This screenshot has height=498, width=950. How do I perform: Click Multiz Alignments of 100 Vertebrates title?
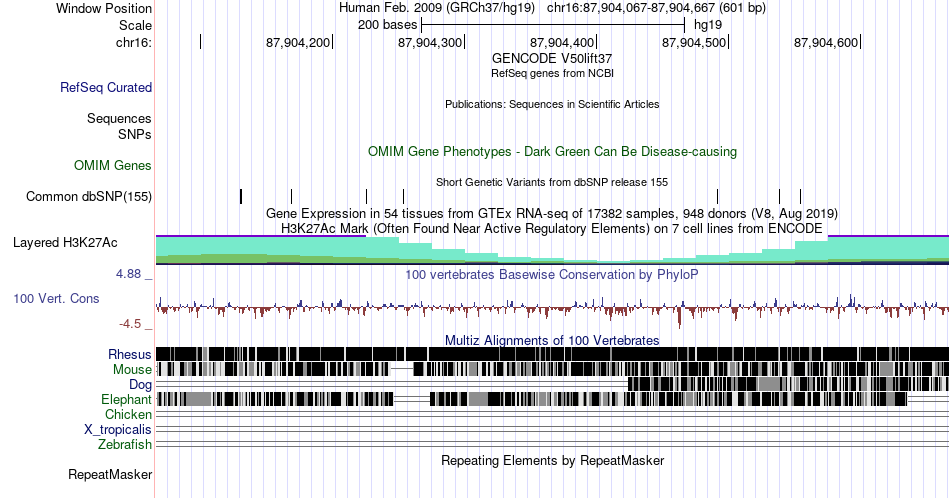tap(552, 340)
